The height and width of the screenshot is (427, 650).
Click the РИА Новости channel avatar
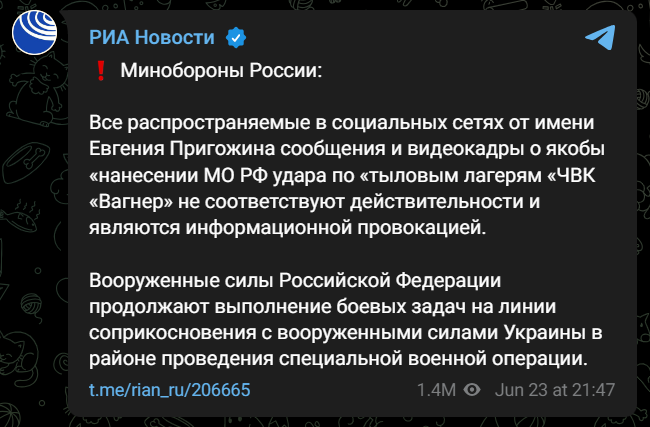tap(34, 32)
